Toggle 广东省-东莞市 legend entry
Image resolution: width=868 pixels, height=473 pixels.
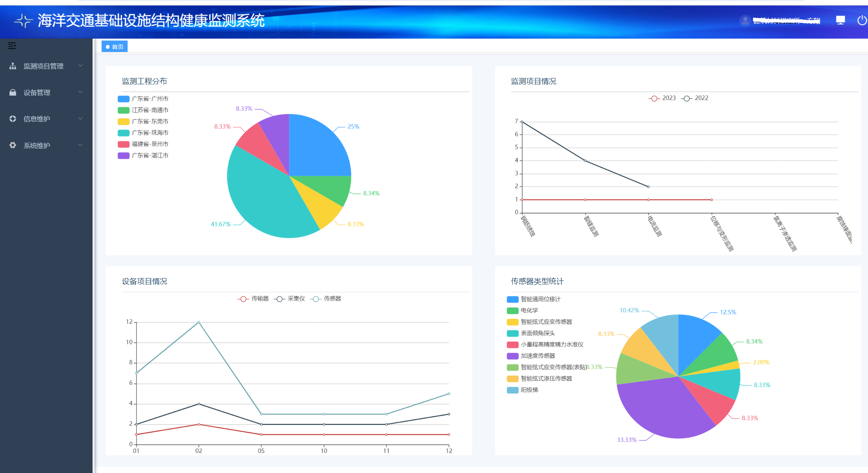pos(143,122)
